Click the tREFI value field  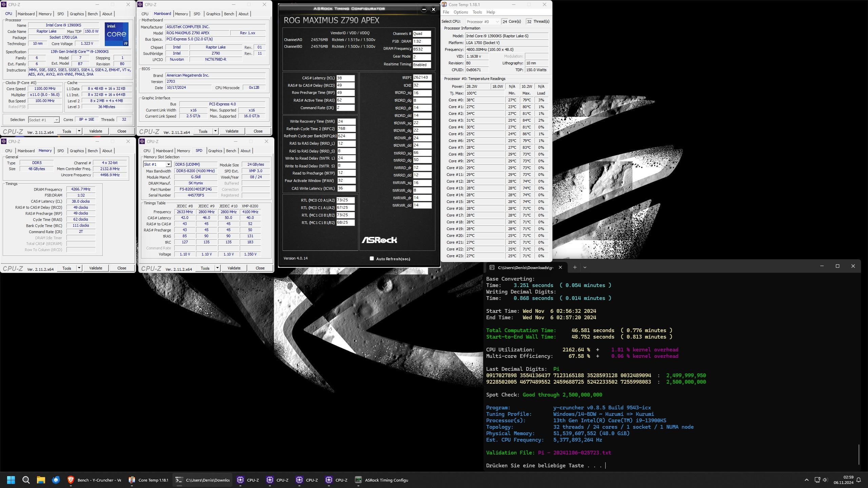coord(422,78)
